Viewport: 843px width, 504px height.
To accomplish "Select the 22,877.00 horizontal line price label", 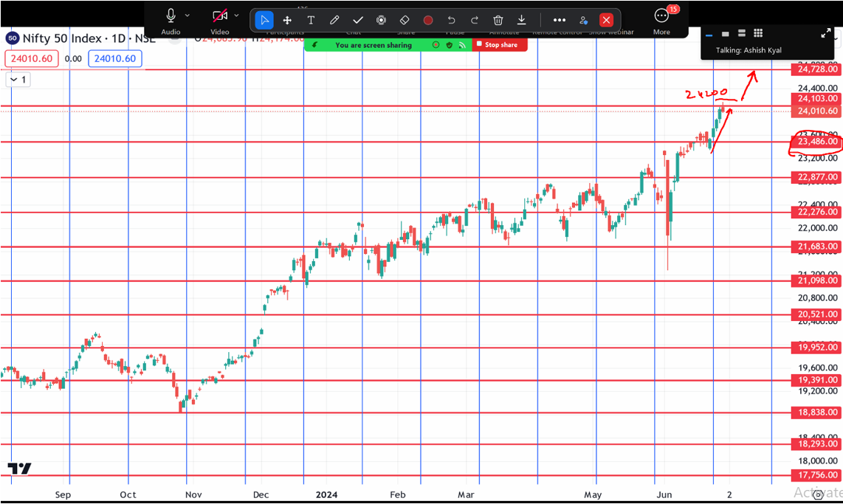I will coord(817,177).
